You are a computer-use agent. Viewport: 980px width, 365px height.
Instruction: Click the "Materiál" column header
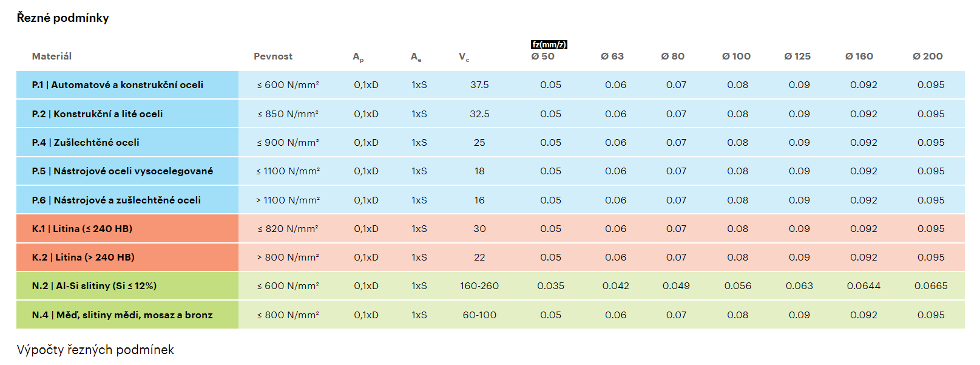[x=52, y=56]
